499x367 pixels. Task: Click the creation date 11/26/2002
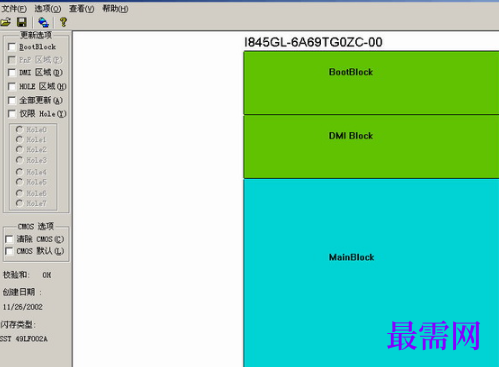(23, 307)
